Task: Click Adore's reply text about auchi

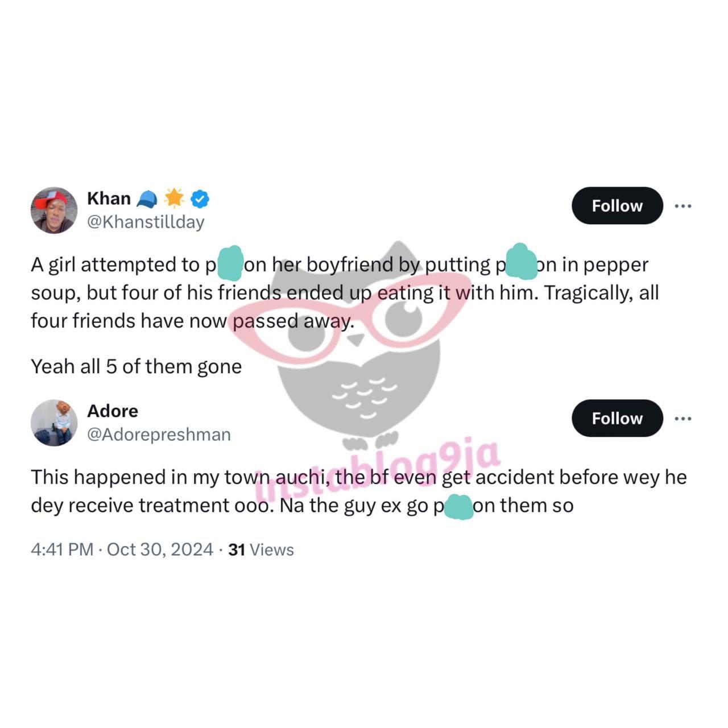Action: point(358,491)
